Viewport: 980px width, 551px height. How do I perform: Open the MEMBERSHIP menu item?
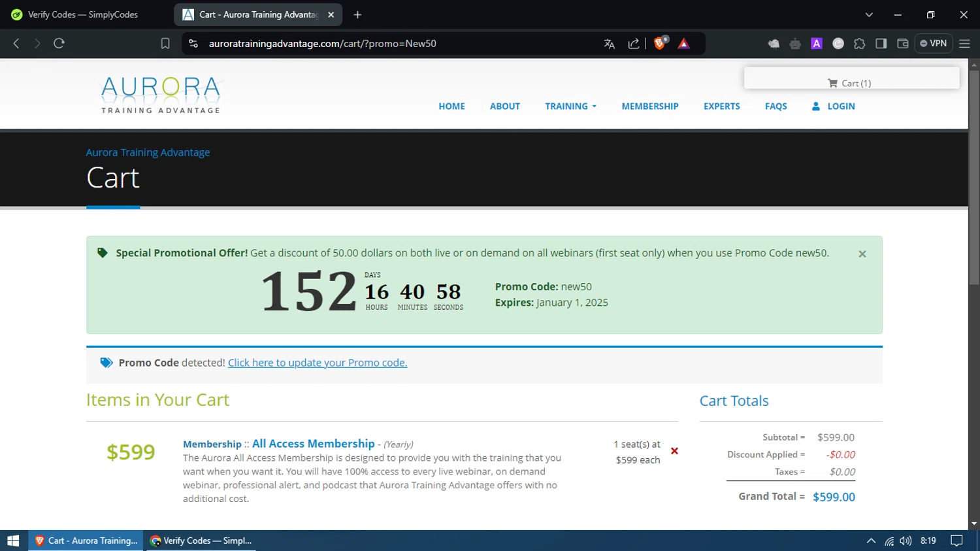[650, 106]
